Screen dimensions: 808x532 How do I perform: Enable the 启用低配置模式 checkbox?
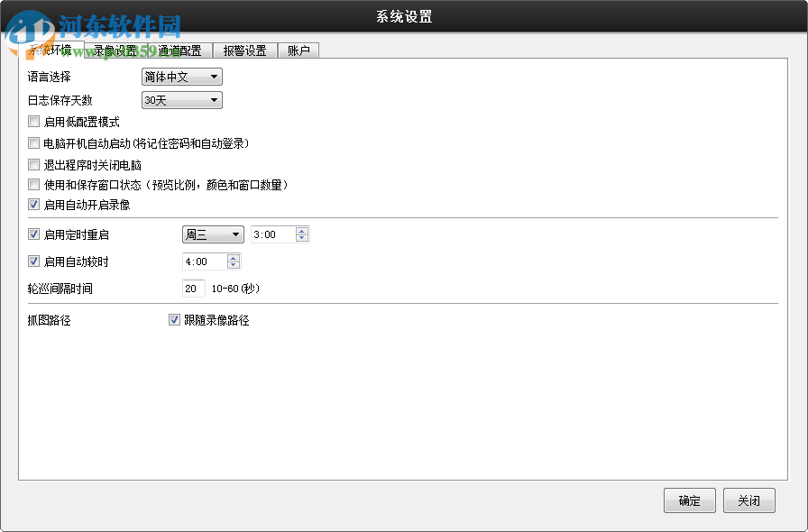(x=33, y=121)
